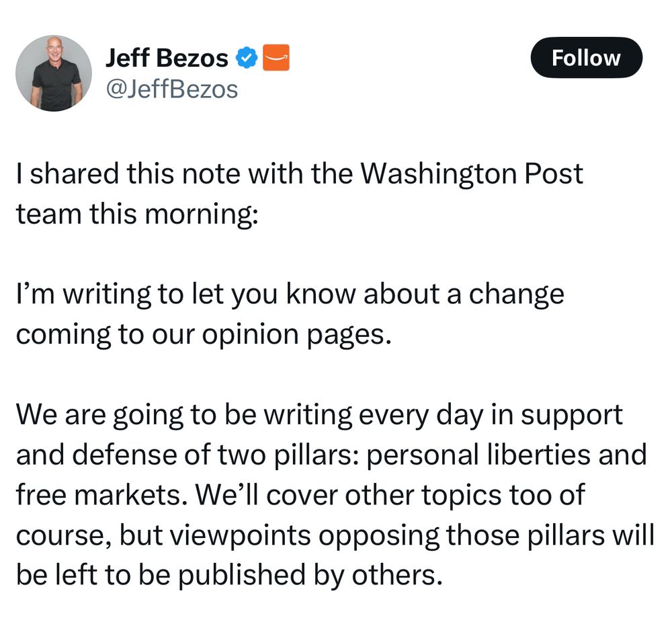Click the line 'I'm writing to let you know about a change'
The width and height of the screenshot is (672, 618).
click(x=290, y=294)
